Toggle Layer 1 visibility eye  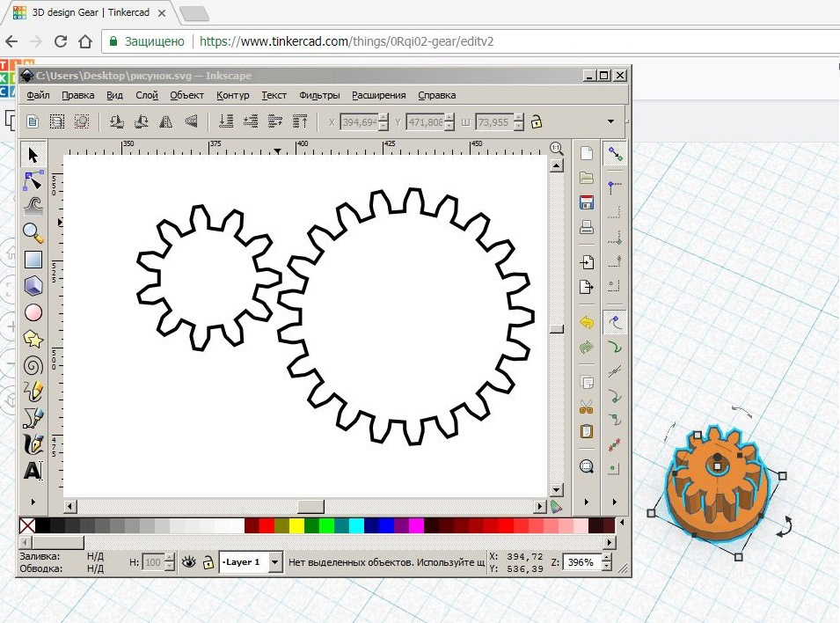188,562
